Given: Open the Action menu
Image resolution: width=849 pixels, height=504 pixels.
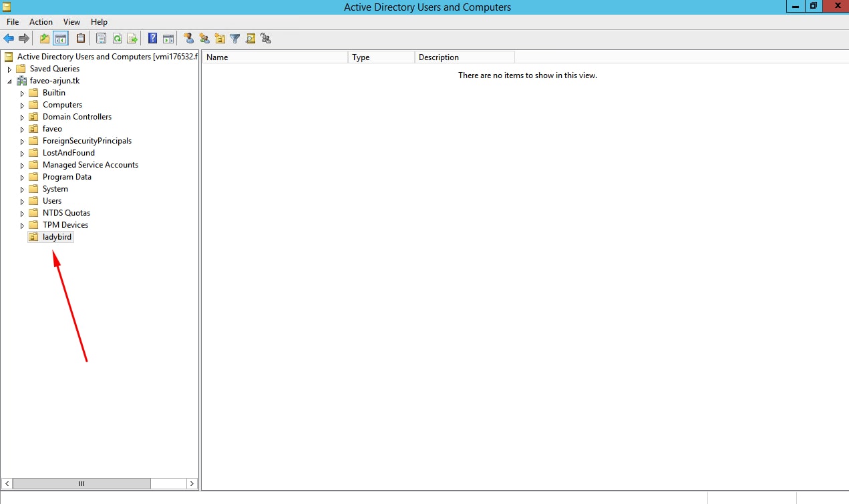Looking at the screenshot, I should (x=41, y=21).
